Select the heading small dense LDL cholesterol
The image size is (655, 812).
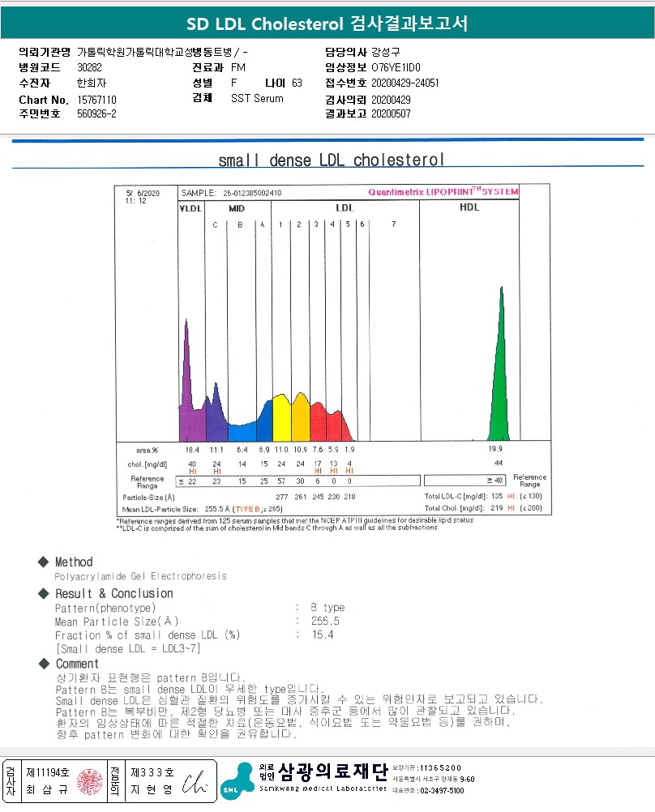click(331, 160)
